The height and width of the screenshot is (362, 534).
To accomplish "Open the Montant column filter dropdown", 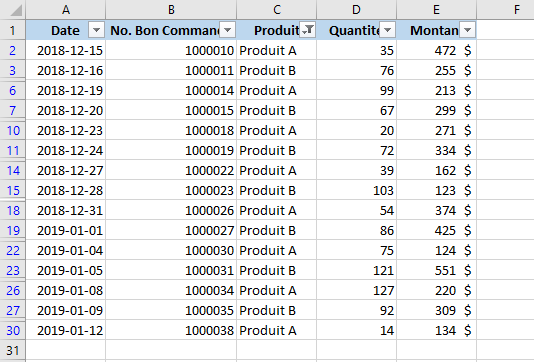I will (468, 30).
